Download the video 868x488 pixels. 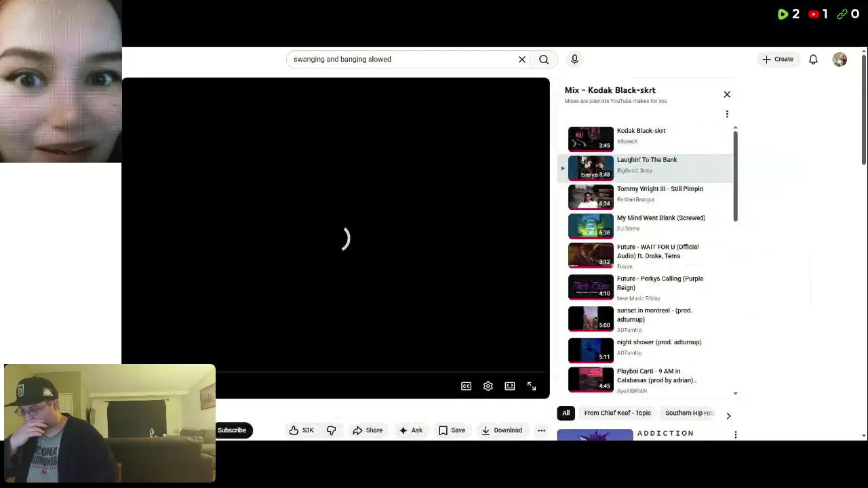coord(502,430)
